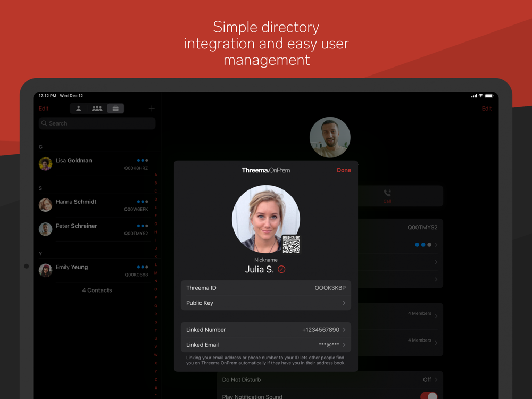Click Hanna Schmidt's avatar
Screen dimensions: 532x399
click(x=45, y=205)
